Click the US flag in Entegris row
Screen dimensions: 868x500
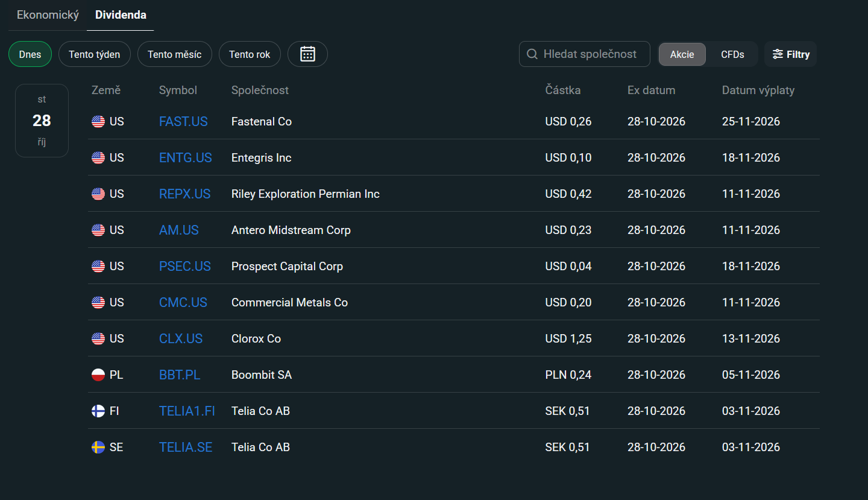pyautogui.click(x=98, y=158)
